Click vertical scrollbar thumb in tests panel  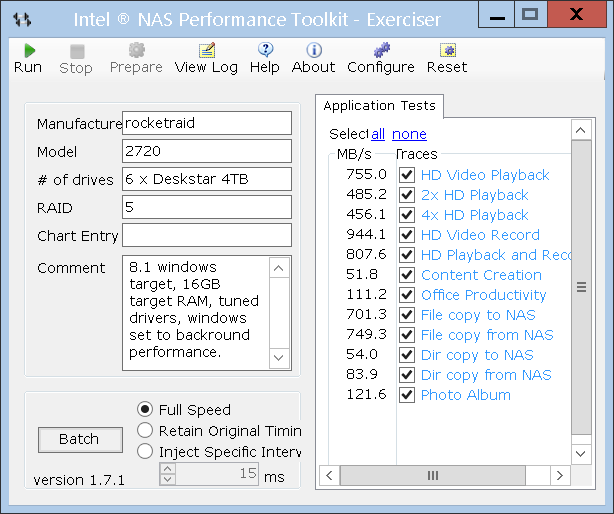click(581, 287)
